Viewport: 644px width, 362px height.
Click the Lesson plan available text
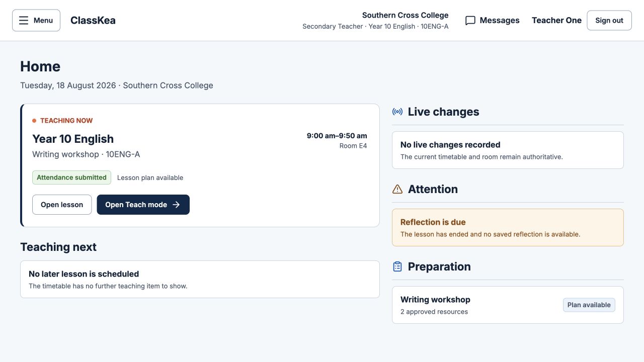(x=150, y=177)
